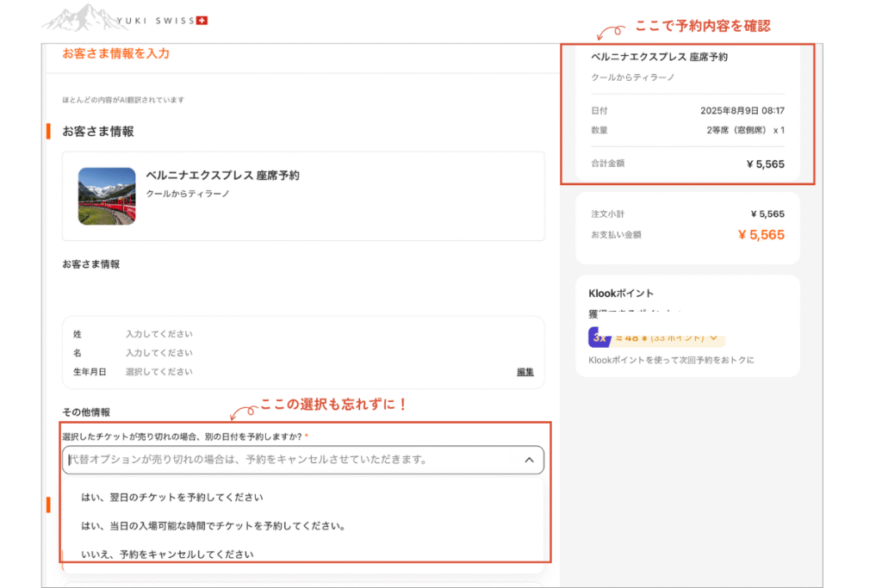Click the Klookポイント heading
The height and width of the screenshot is (588, 882).
pos(621,294)
